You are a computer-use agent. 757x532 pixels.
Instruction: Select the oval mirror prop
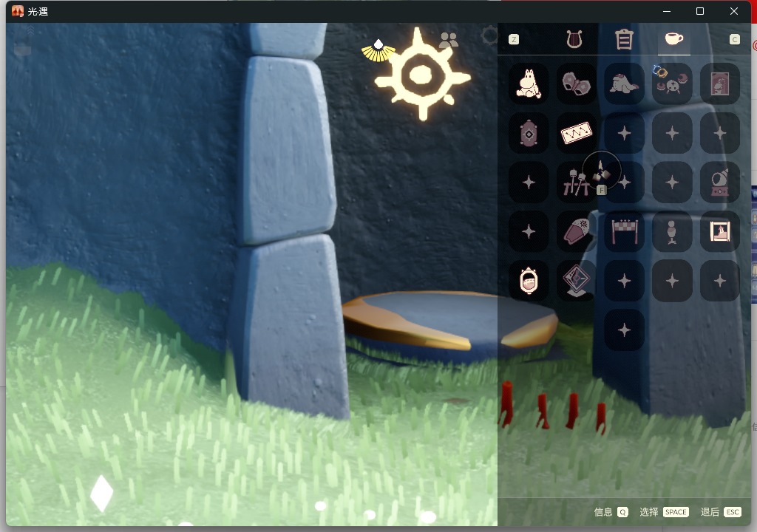tap(529, 281)
